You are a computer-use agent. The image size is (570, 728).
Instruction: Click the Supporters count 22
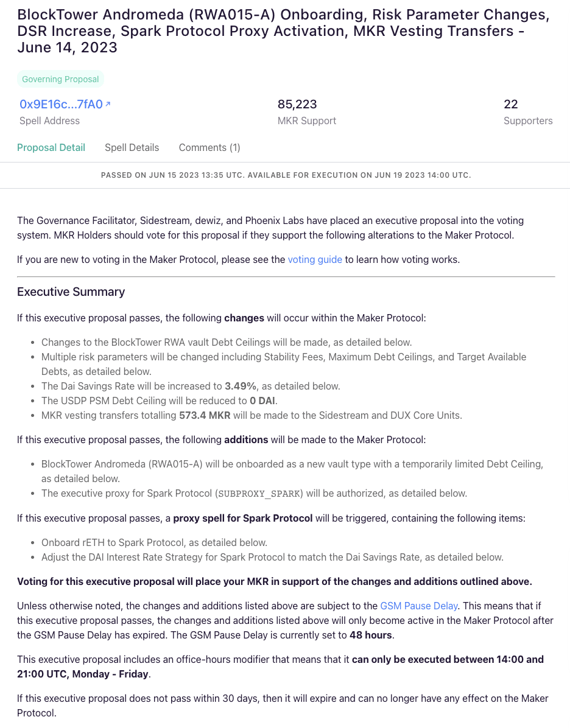[x=510, y=104]
